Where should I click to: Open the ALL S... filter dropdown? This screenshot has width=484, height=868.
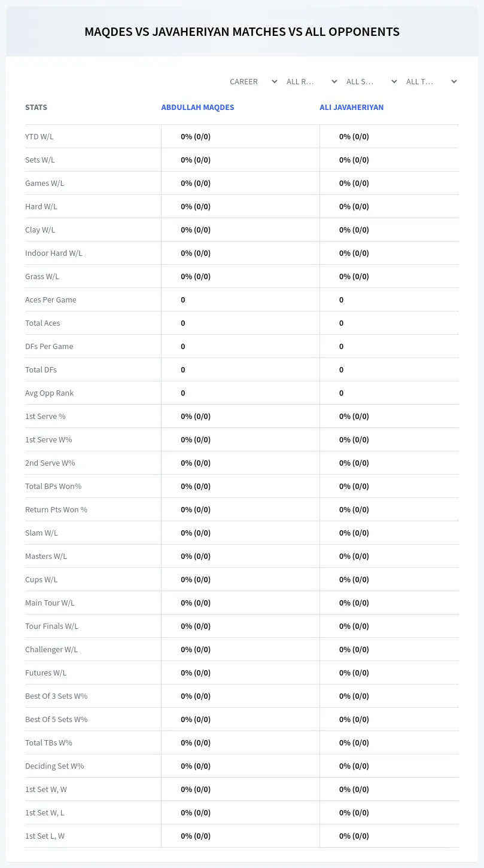tap(372, 81)
